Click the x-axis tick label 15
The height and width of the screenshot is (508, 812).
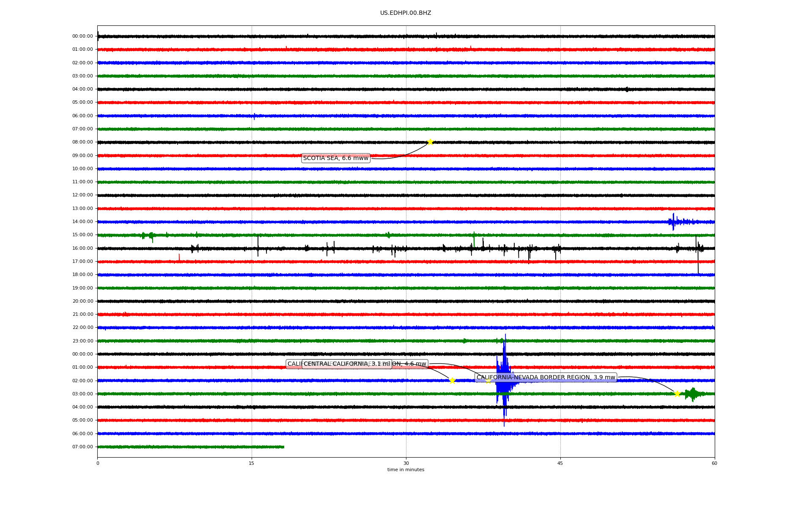pyautogui.click(x=252, y=463)
